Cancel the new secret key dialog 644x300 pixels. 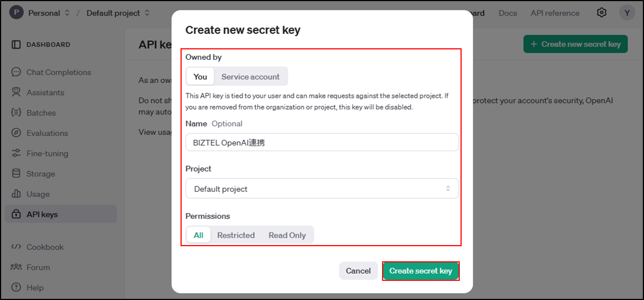tap(358, 271)
